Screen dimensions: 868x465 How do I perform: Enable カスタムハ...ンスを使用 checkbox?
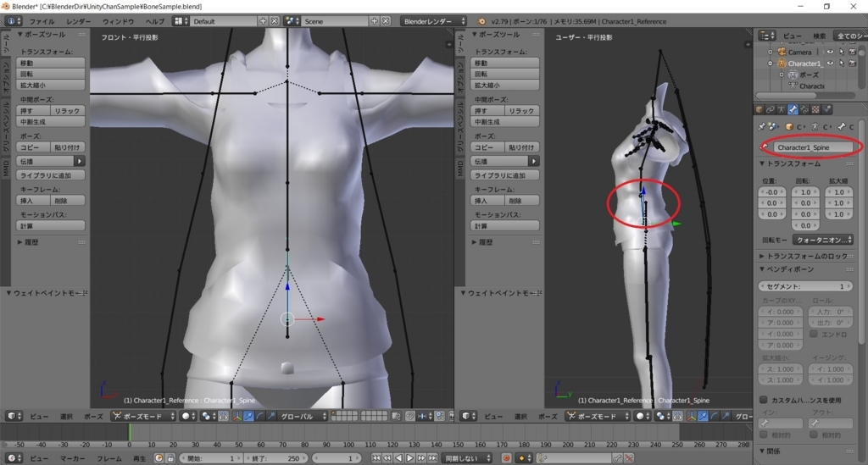(x=764, y=400)
